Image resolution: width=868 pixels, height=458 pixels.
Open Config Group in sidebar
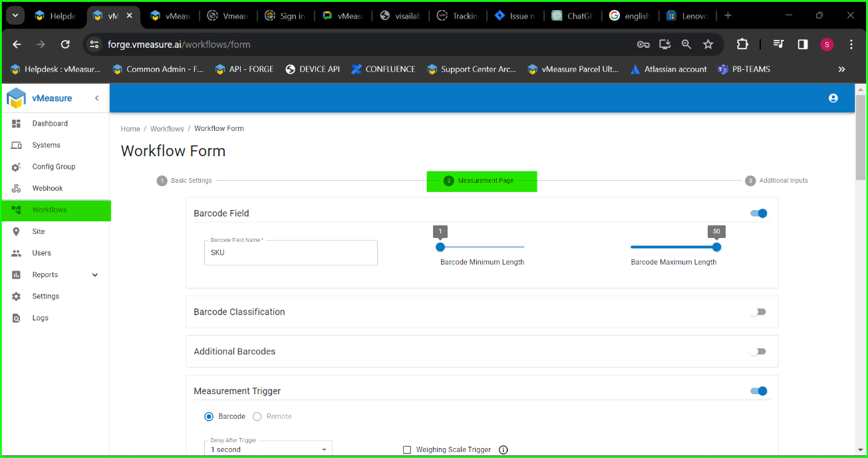coord(55,167)
